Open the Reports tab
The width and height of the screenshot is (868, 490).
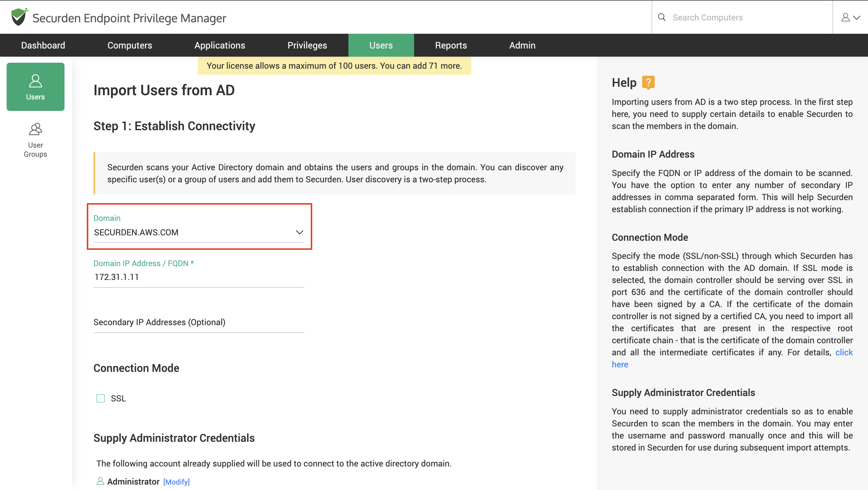451,45
